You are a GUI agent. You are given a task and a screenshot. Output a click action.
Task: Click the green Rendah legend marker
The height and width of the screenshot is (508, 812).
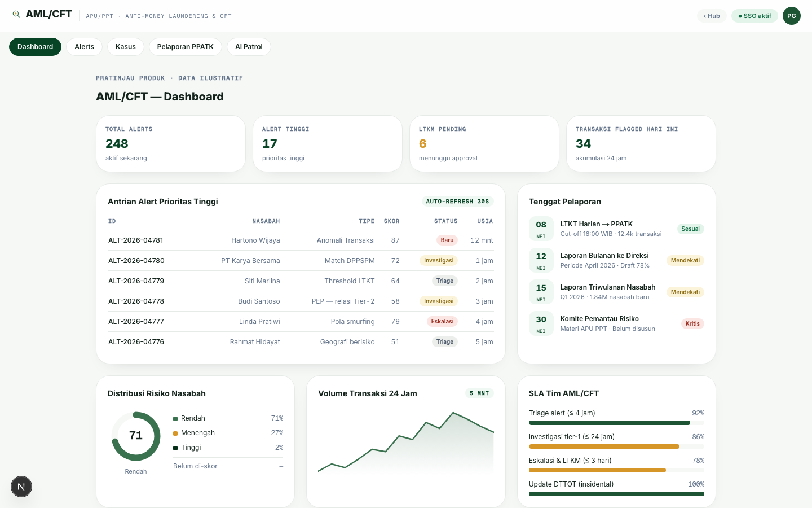[x=175, y=419]
